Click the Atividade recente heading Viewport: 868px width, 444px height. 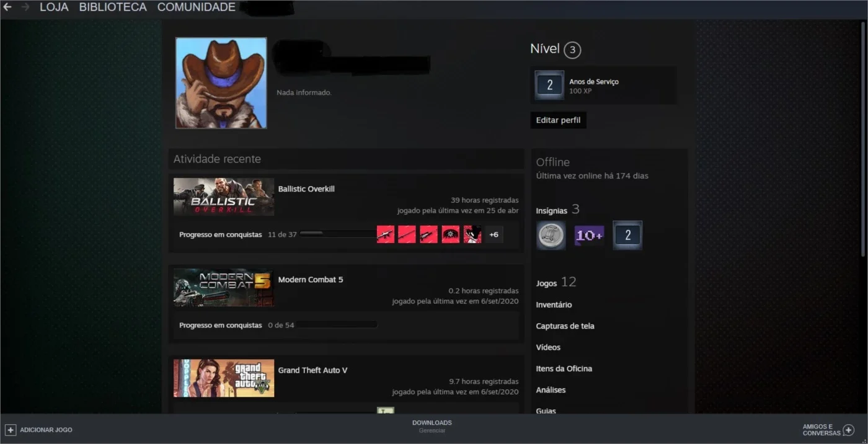(x=217, y=159)
